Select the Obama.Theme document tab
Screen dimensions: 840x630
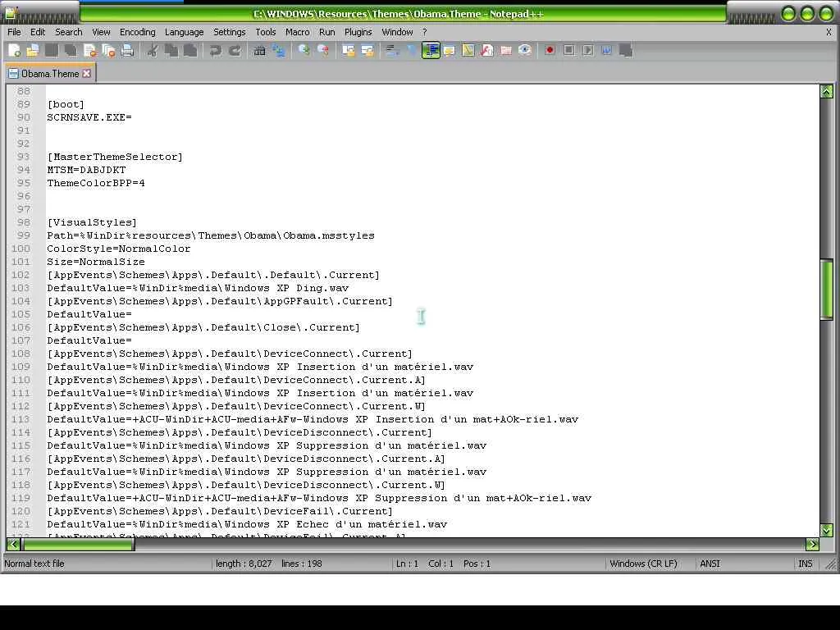click(50, 73)
